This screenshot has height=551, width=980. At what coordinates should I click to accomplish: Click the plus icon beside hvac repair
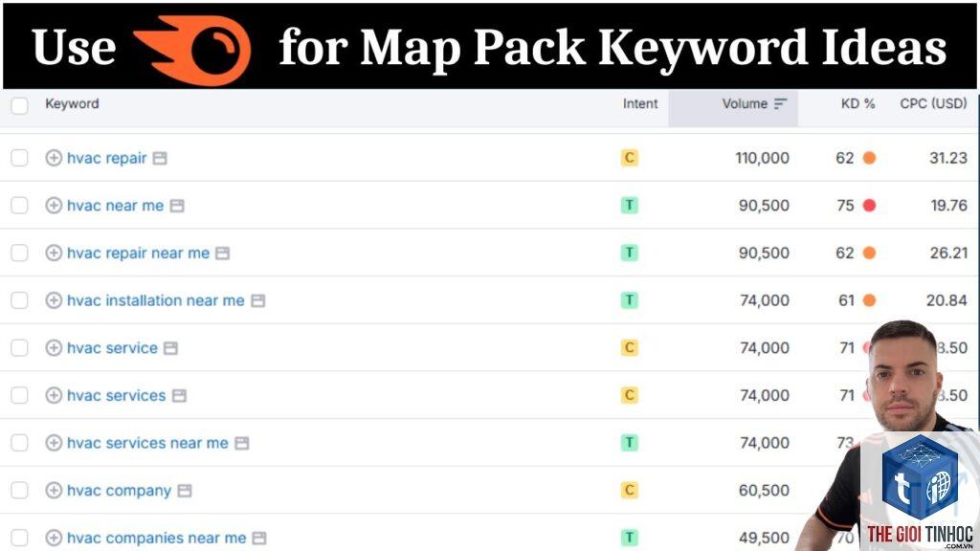pos(54,158)
